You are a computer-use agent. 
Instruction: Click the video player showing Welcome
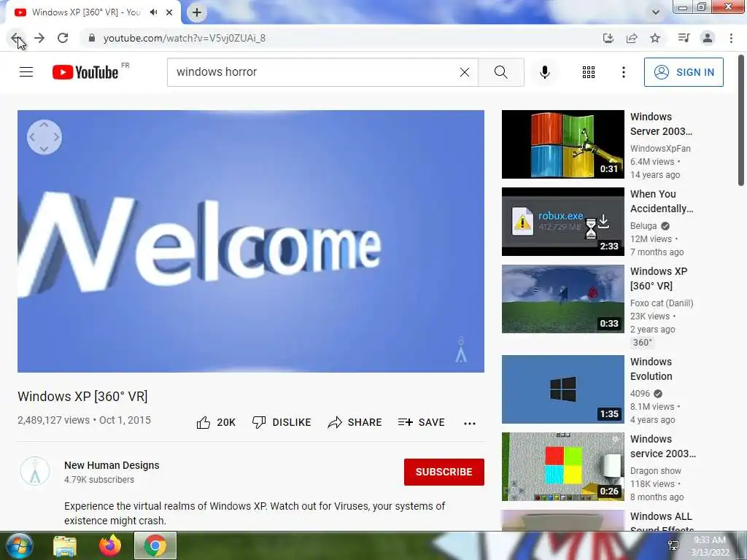pos(251,241)
